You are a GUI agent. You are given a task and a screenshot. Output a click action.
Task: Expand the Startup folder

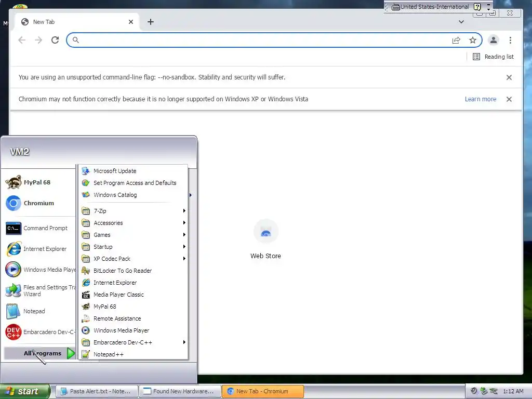(x=134, y=247)
